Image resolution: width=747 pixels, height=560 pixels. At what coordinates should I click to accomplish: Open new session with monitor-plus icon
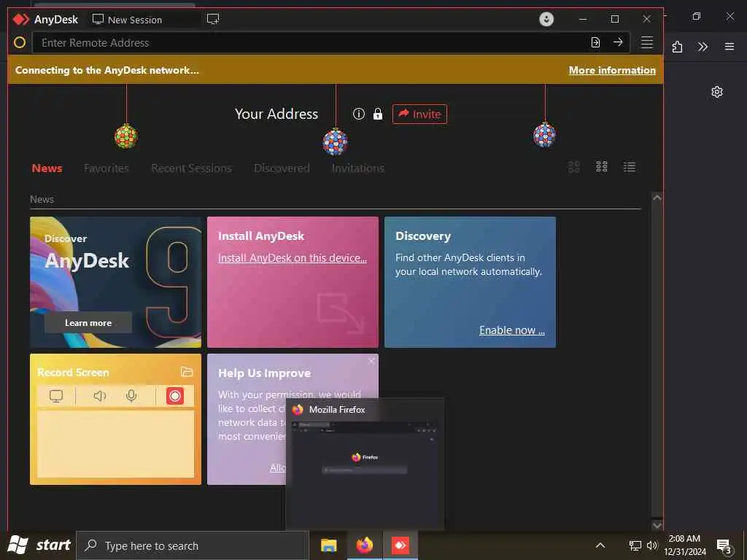point(213,19)
